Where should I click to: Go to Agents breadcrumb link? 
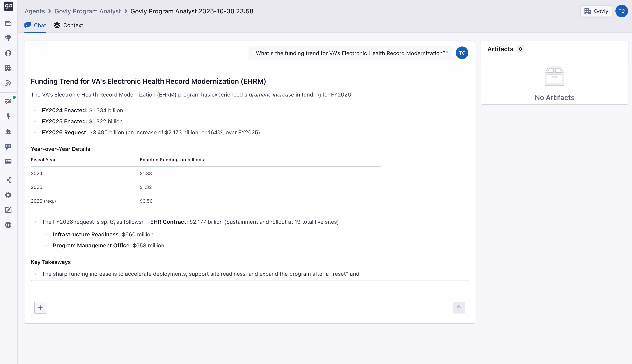point(34,11)
